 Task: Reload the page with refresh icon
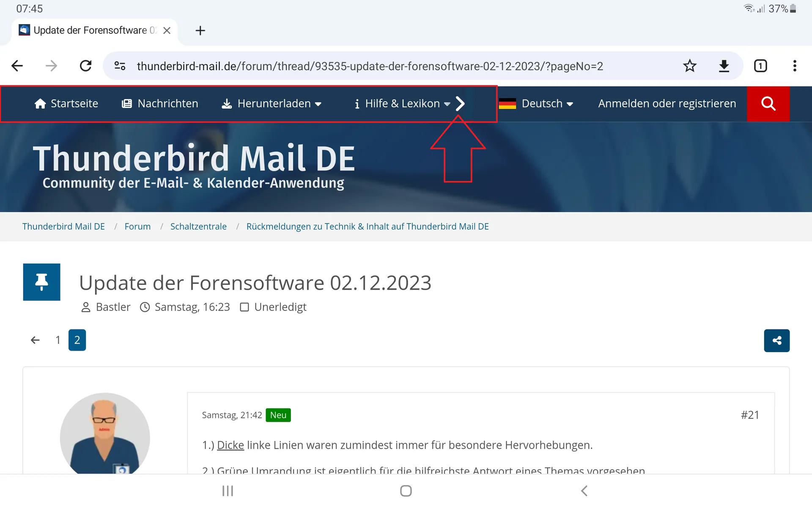(86, 66)
